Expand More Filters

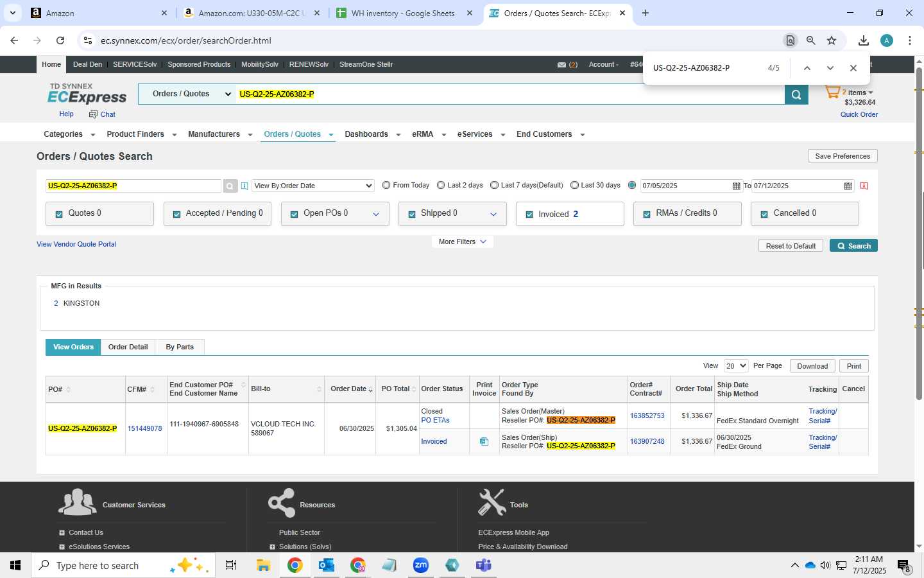(x=462, y=242)
